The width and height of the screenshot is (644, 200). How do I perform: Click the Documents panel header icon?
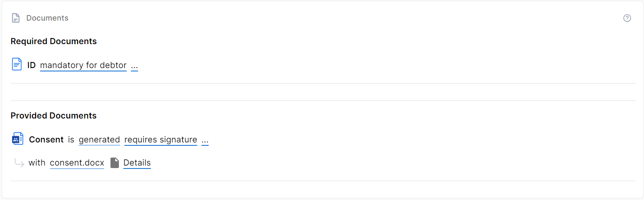(x=16, y=18)
